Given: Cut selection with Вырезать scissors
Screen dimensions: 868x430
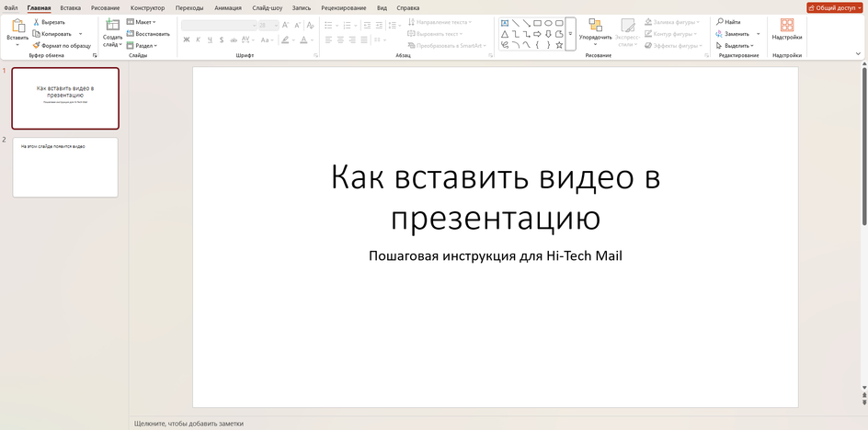Looking at the screenshot, I should click(50, 22).
